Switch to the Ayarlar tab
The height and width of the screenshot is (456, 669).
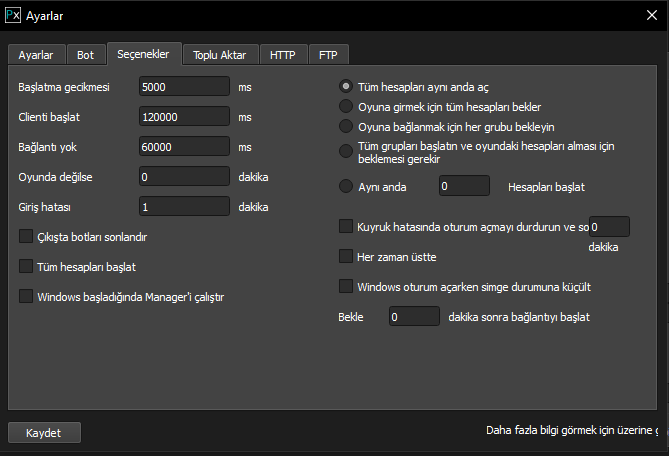36,54
